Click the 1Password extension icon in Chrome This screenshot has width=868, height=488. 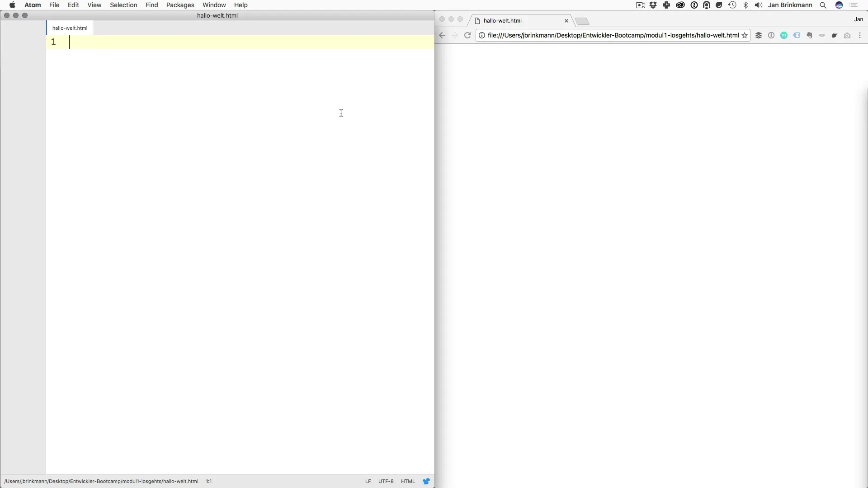pos(771,35)
